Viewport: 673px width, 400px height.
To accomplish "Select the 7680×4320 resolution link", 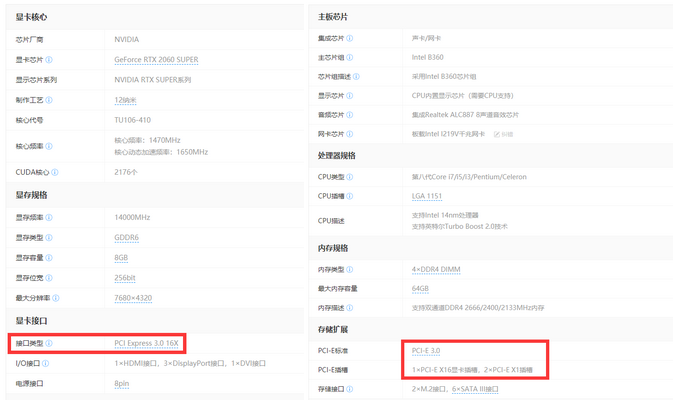I will pos(133,298).
